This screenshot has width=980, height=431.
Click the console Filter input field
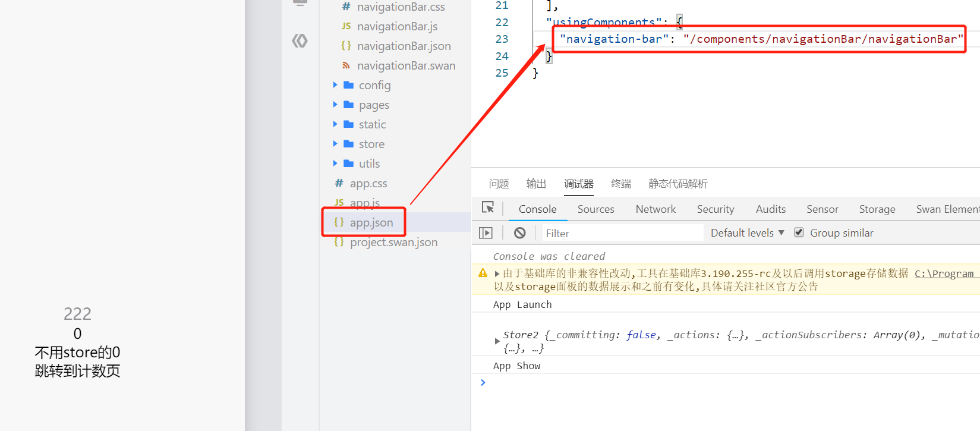point(622,233)
